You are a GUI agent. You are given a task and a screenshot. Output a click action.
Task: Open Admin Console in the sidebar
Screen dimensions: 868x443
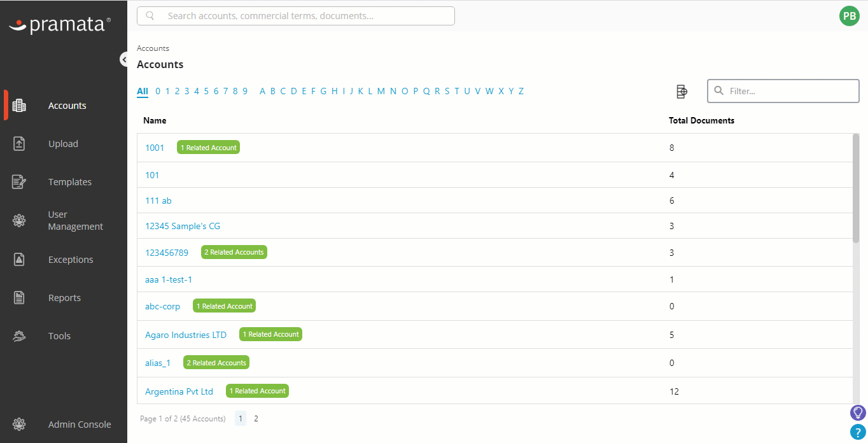pyautogui.click(x=80, y=425)
